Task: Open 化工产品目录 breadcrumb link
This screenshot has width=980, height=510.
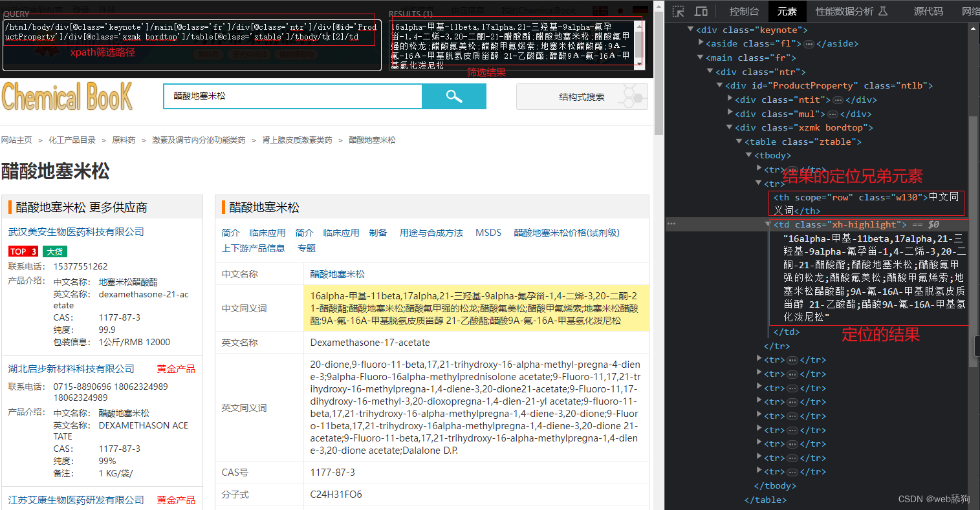Action: point(72,140)
